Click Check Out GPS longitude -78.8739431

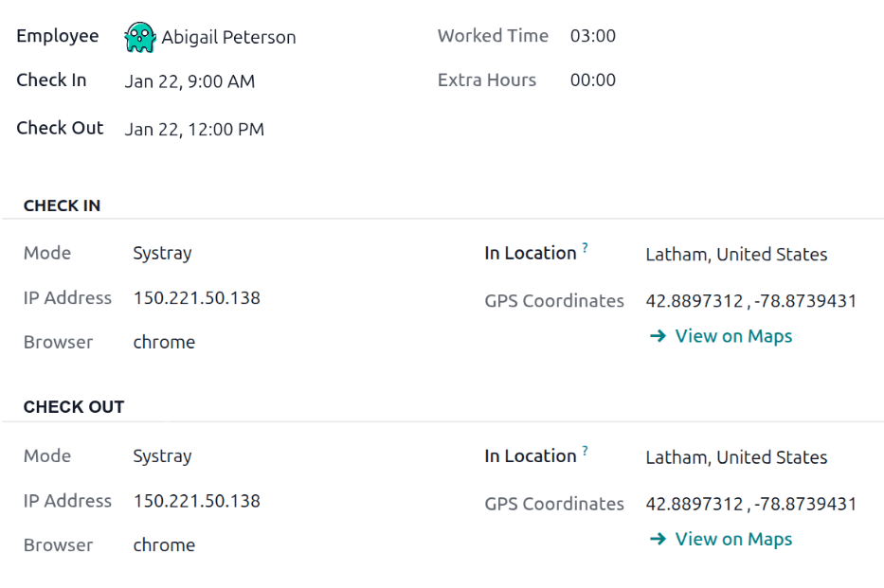(805, 504)
